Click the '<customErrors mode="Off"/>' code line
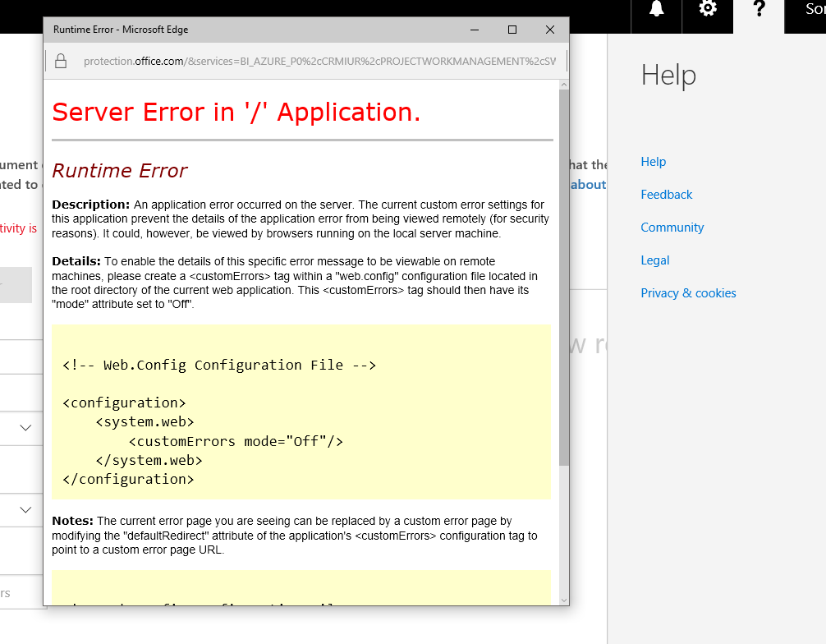826x644 pixels. [236, 441]
